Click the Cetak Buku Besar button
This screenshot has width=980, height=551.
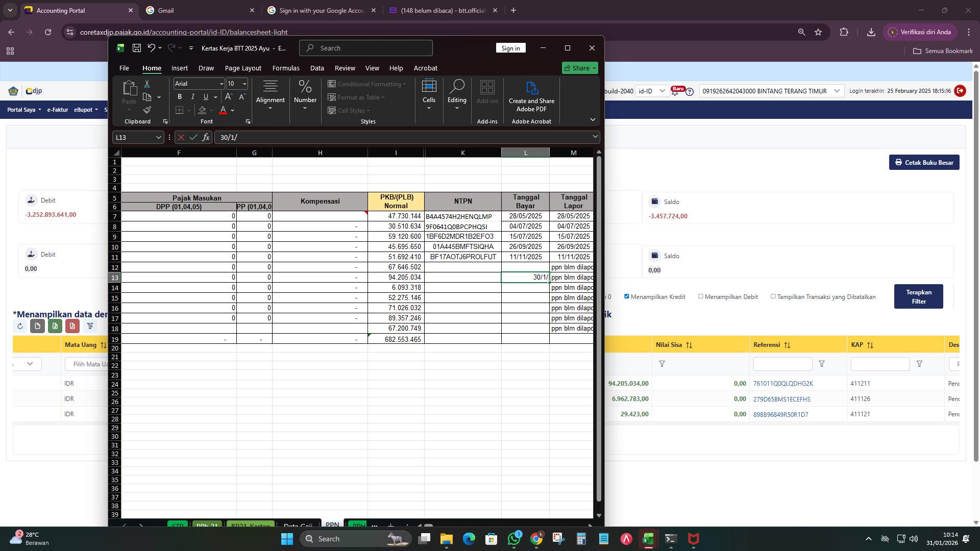pyautogui.click(x=924, y=162)
